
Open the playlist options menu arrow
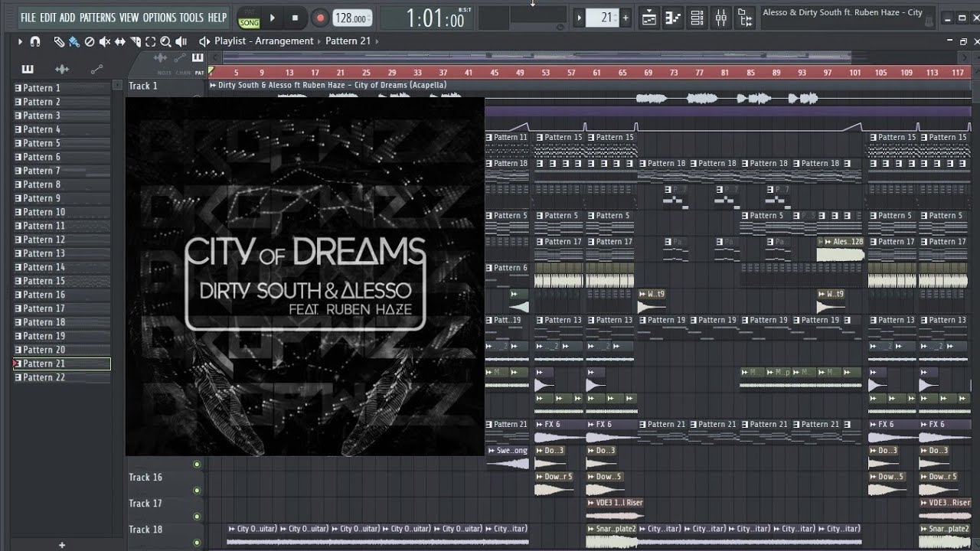[x=20, y=41]
